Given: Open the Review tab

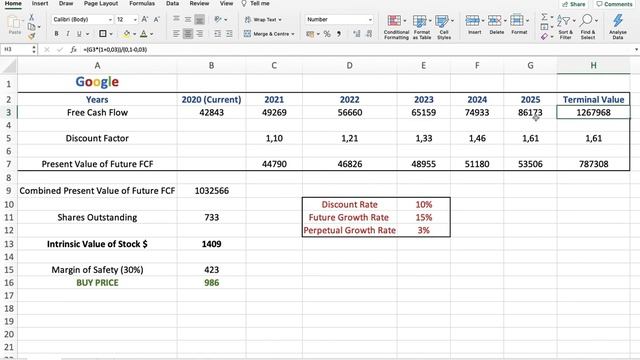Looking at the screenshot, I should click(199, 3).
